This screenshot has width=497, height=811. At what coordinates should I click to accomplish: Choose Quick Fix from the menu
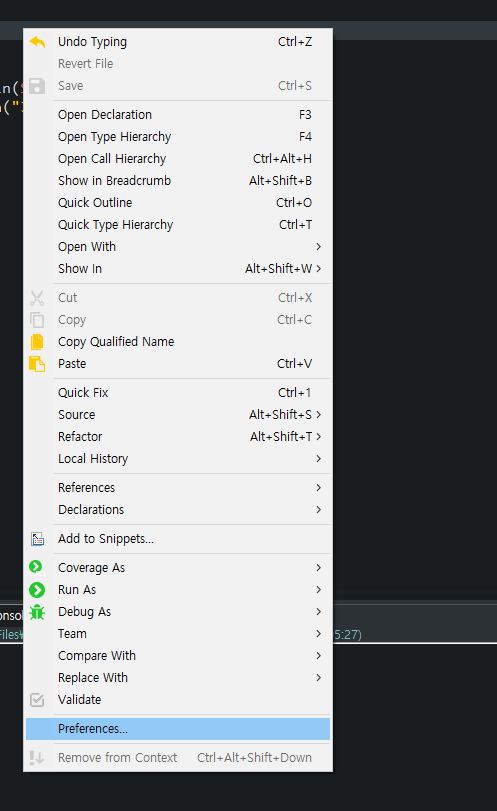point(178,393)
